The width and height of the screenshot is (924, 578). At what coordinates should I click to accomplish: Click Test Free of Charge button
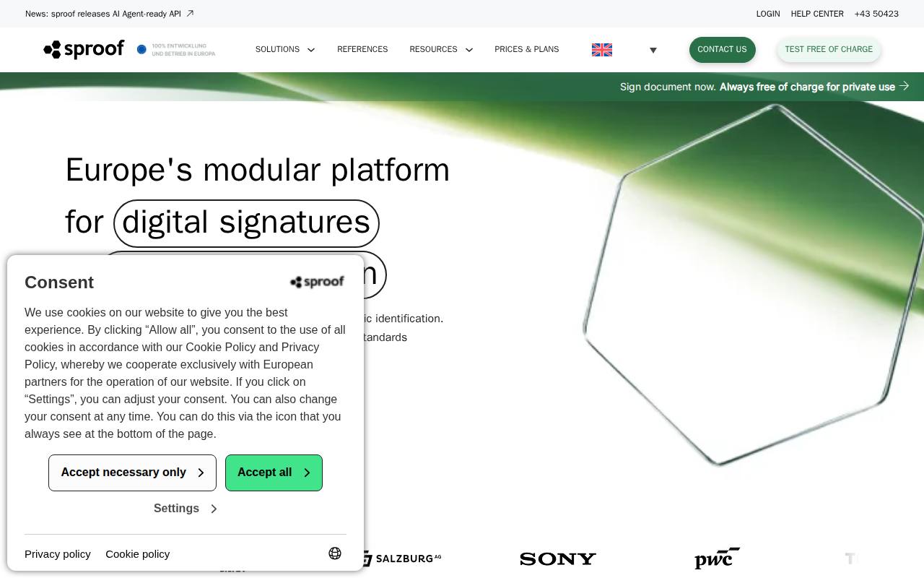829,50
